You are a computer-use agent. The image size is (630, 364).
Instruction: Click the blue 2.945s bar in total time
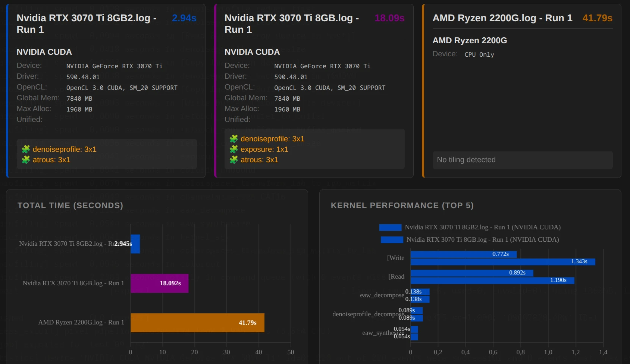click(x=135, y=244)
